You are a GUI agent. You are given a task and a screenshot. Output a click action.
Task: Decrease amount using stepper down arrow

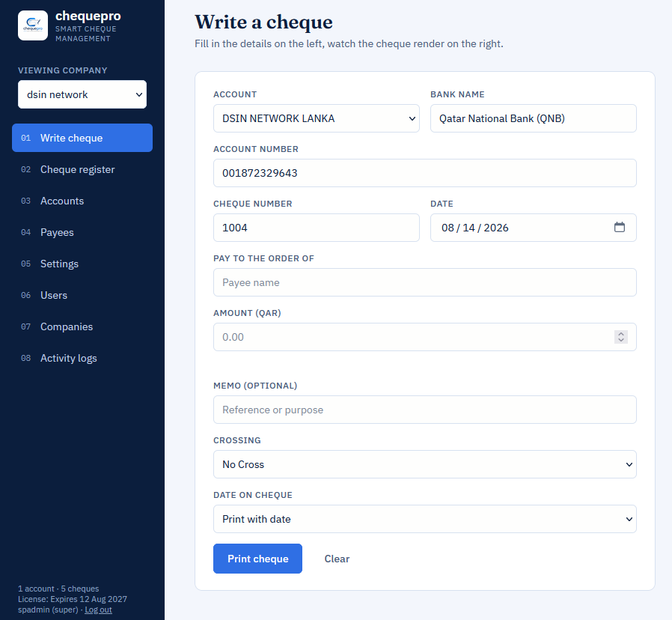[x=621, y=340]
